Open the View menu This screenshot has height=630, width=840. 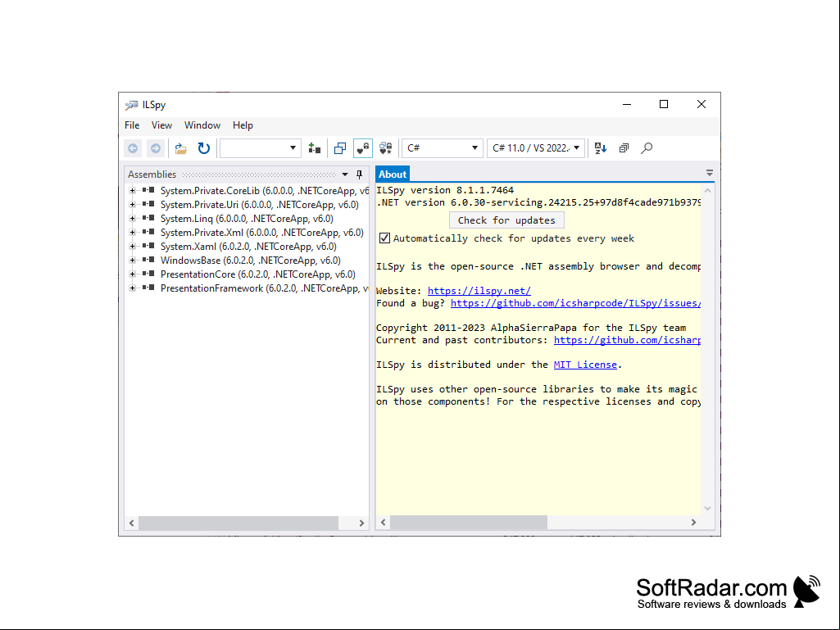coord(161,125)
